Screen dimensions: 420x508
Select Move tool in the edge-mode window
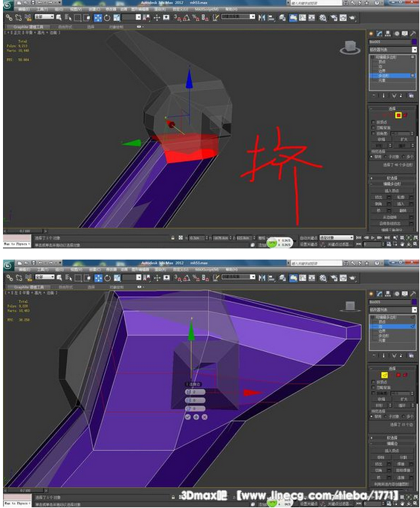(98, 277)
